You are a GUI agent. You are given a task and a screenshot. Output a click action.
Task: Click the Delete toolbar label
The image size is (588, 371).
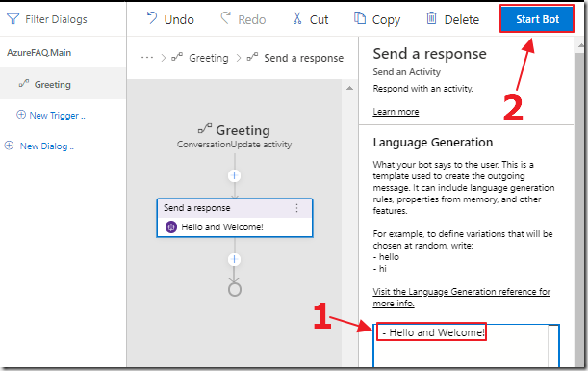tap(462, 19)
